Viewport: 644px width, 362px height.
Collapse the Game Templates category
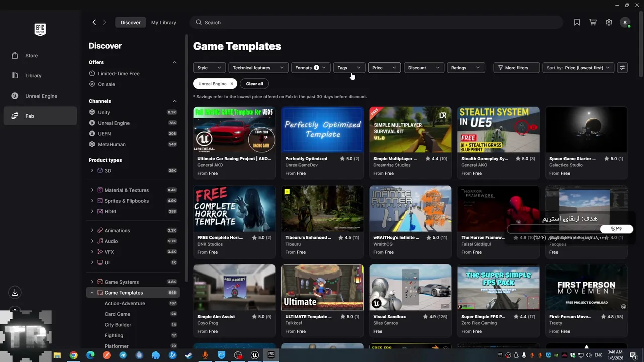[92, 293]
